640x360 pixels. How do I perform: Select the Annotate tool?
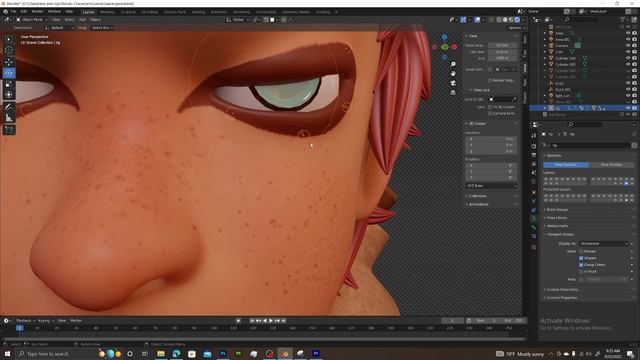(x=9, y=107)
